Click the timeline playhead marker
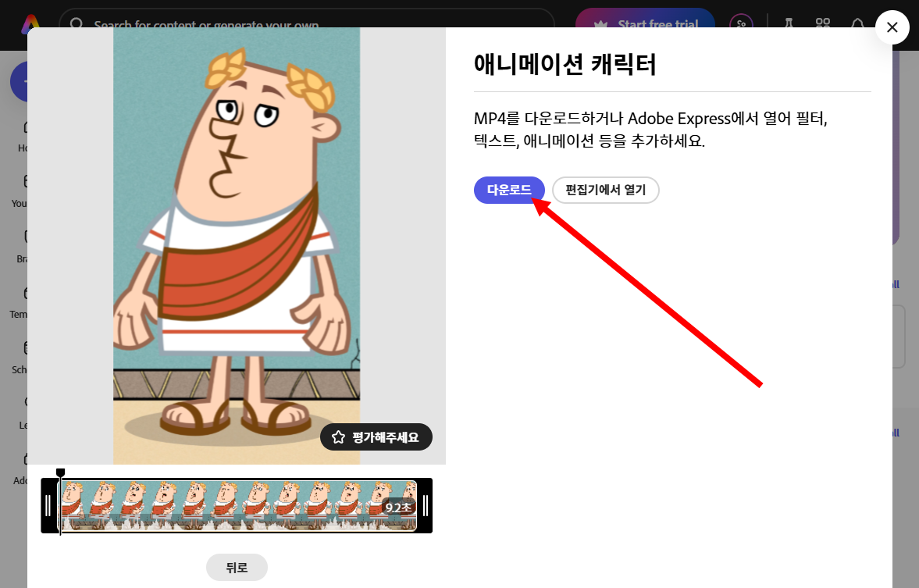919x588 pixels. 60,473
